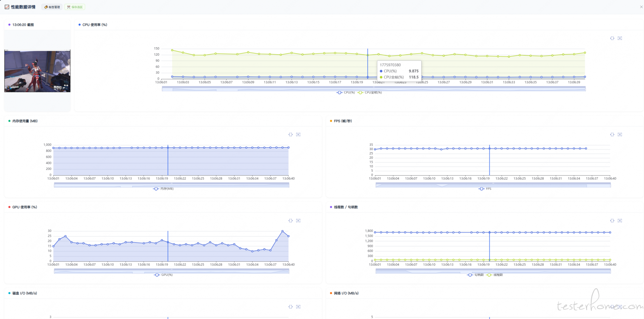Toggle the CPU(%) legend series

[x=346, y=92]
